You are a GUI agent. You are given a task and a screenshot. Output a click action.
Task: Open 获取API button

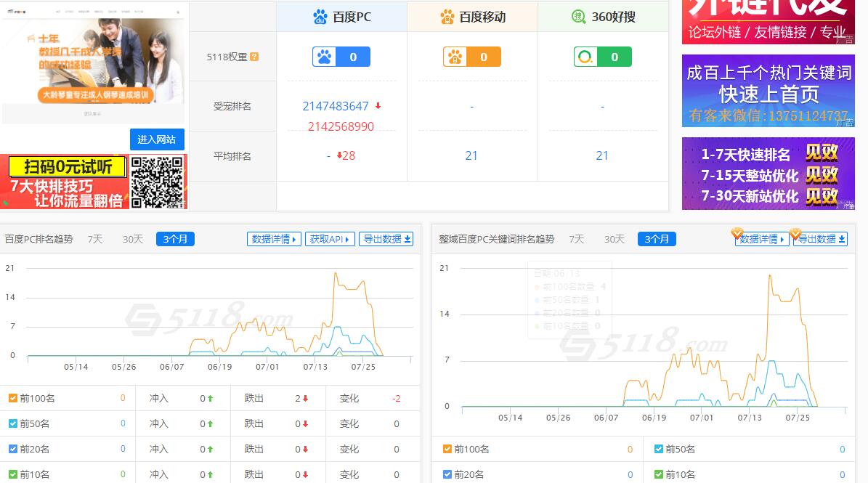[330, 239]
